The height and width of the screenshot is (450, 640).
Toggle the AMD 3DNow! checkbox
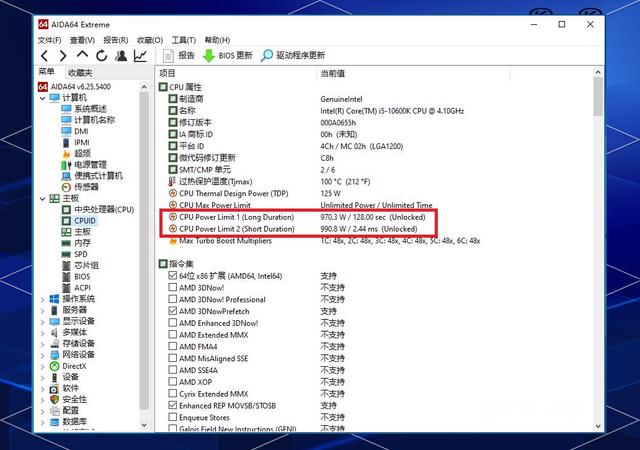click(173, 287)
